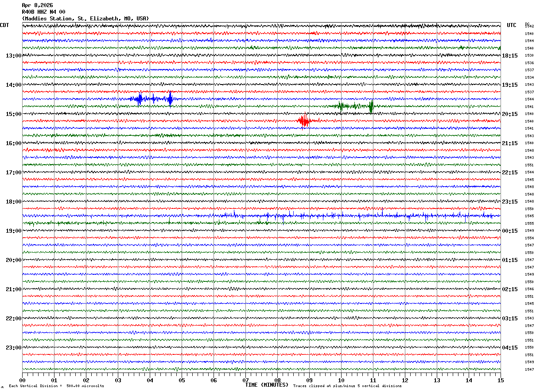This screenshot has width=536, height=392.
Task: Click the 22:00 CDT row label
Action: click(x=13, y=318)
